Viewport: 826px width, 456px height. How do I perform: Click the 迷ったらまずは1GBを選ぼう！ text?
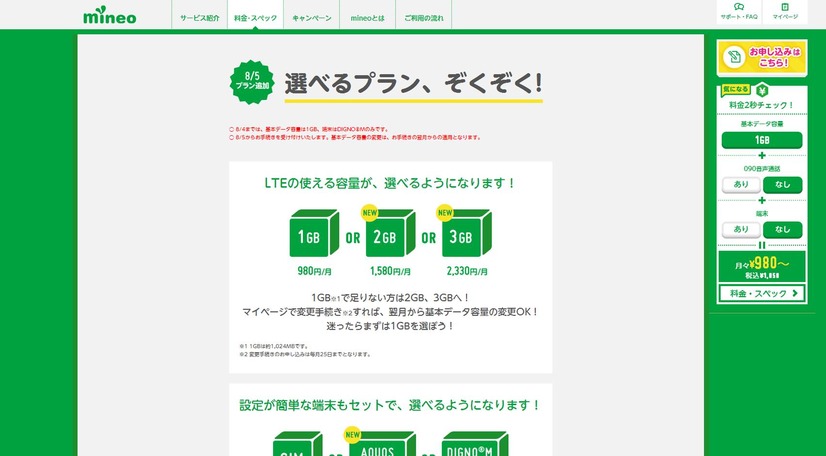[390, 326]
